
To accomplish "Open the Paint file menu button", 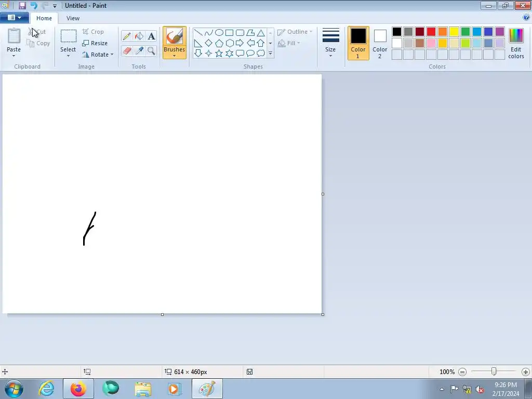I will click(x=14, y=18).
